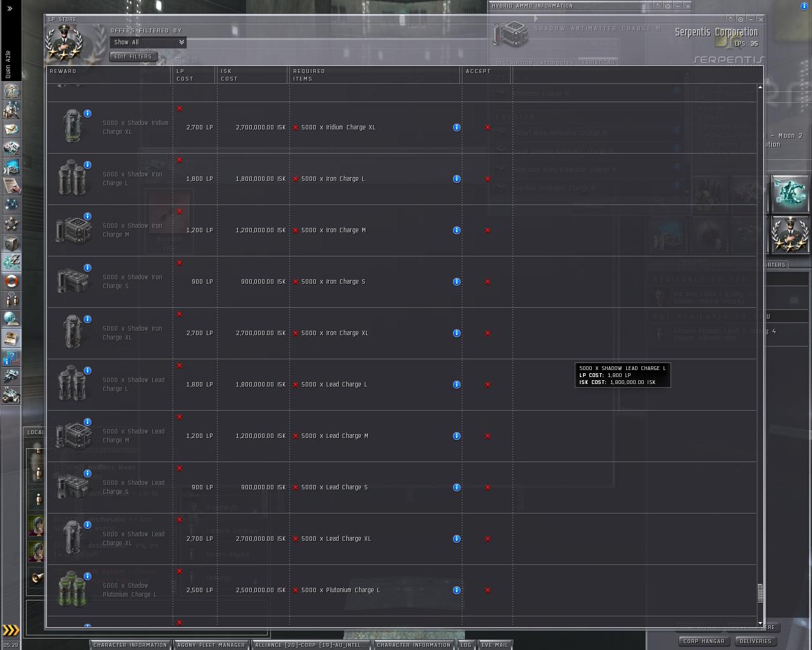The width and height of the screenshot is (812, 650).
Task: Click the Edit Filters button
Action: [x=133, y=57]
